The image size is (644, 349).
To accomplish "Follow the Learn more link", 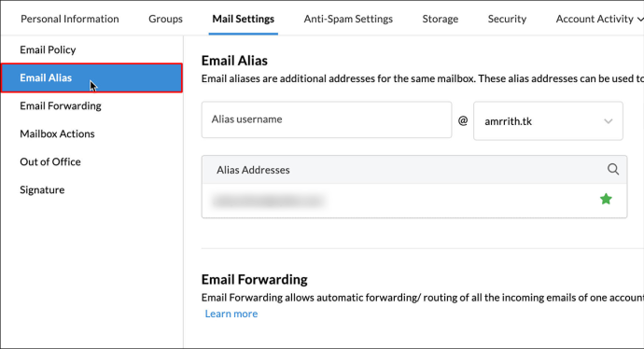I will 231,314.
